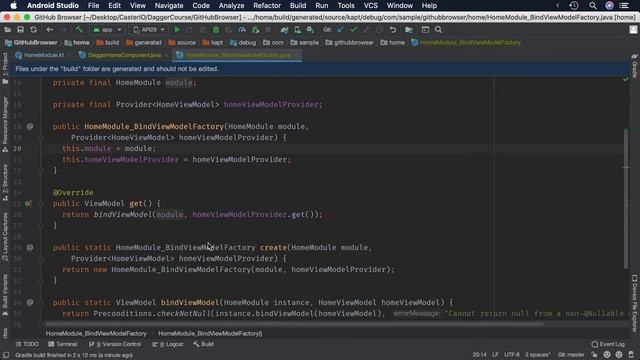Toggle the Gradle panel on right edge
The height and width of the screenshot is (360, 640).
point(635,65)
